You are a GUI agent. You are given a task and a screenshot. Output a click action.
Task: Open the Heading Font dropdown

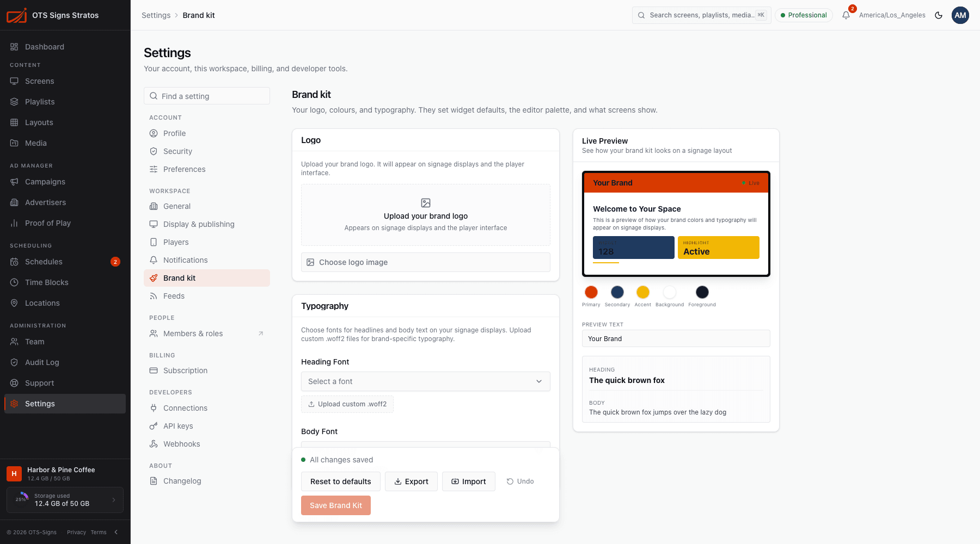(x=426, y=381)
